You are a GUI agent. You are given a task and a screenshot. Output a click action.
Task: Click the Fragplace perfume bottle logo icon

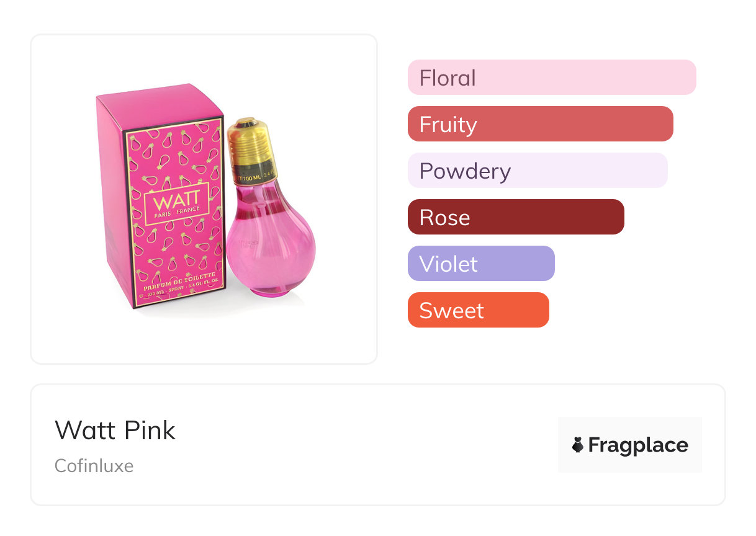[578, 445]
